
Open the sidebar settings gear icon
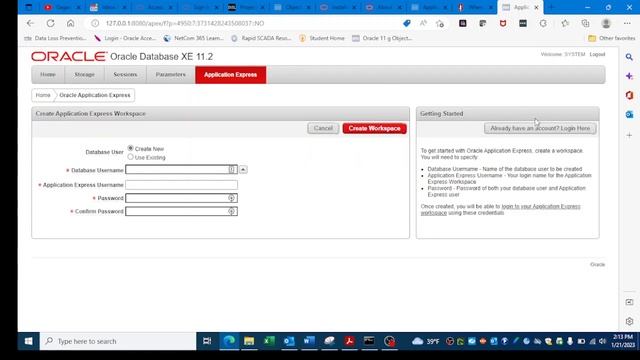pyautogui.click(x=629, y=321)
